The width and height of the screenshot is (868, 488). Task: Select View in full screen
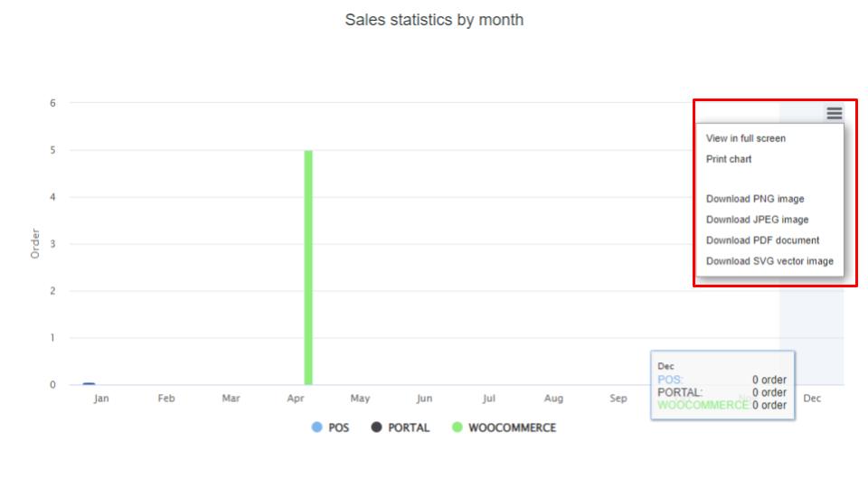pyautogui.click(x=745, y=138)
